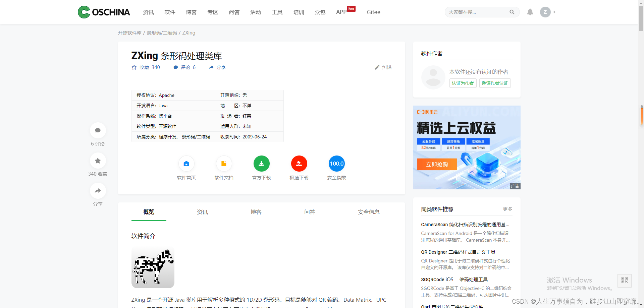Click the share icon in left sidebar
644x308 pixels.
point(98,190)
